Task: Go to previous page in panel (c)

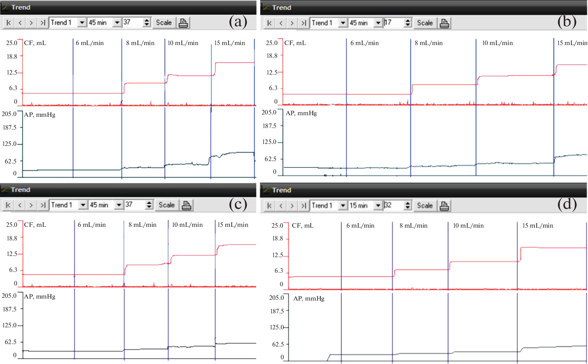Action: pyautogui.click(x=20, y=205)
